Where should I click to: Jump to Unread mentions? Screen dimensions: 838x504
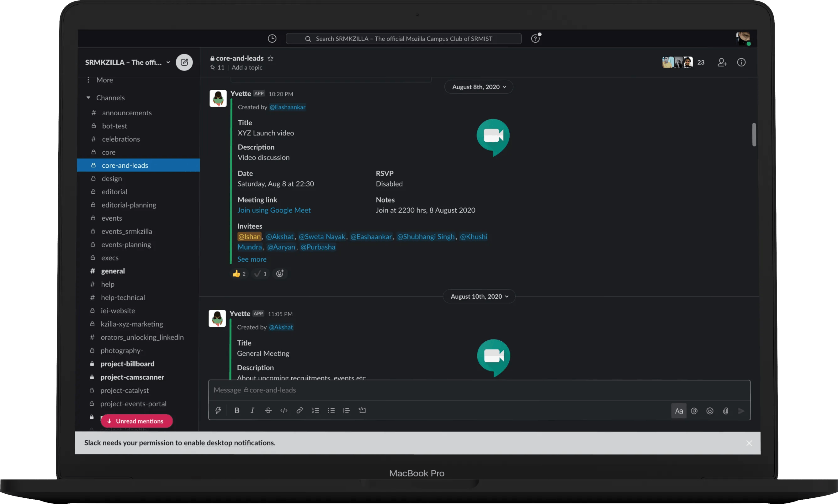point(137,421)
